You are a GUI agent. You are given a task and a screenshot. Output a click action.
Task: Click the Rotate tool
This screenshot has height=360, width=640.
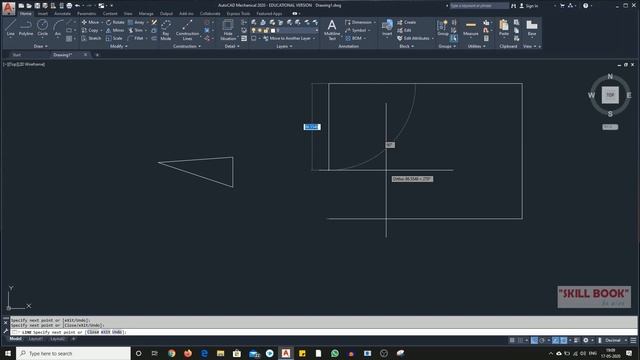pos(115,22)
